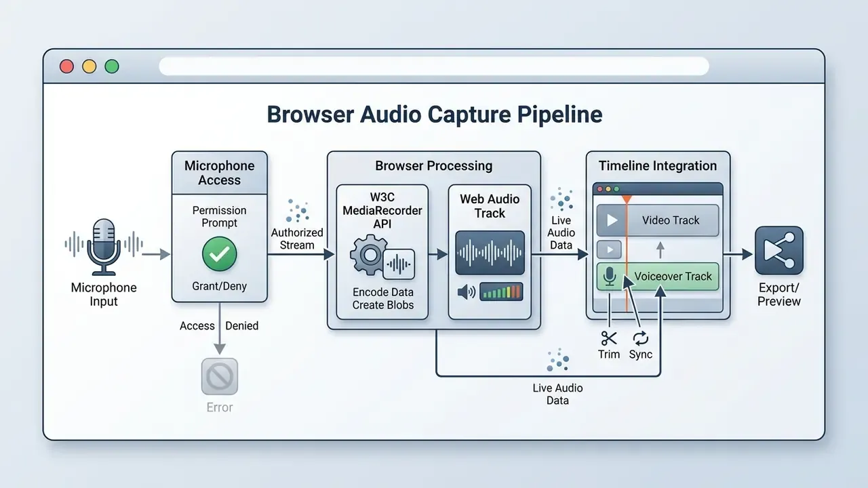Click the "Error" label
This screenshot has height=488, width=868.
pyautogui.click(x=219, y=407)
